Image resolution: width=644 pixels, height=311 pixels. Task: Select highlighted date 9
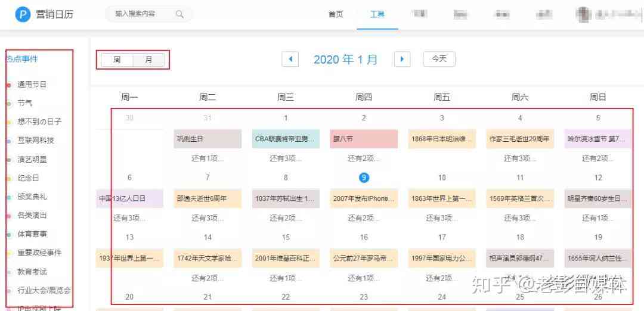pyautogui.click(x=364, y=178)
